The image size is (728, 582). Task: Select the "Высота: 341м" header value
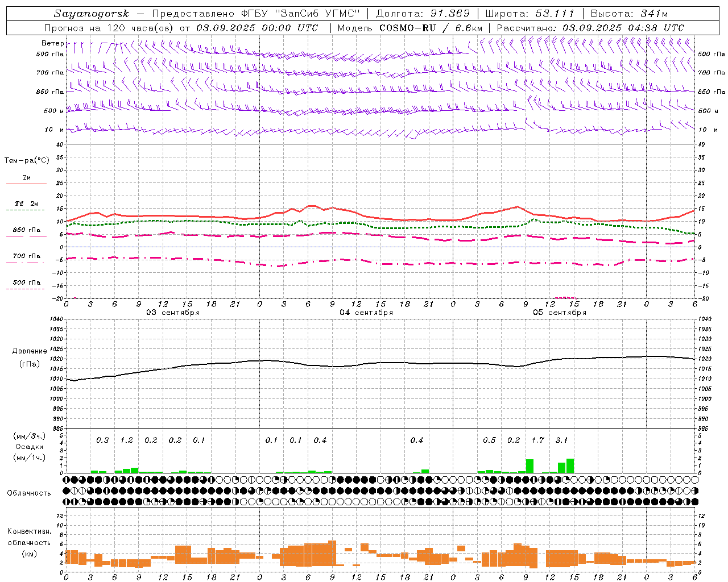pyautogui.click(x=629, y=14)
